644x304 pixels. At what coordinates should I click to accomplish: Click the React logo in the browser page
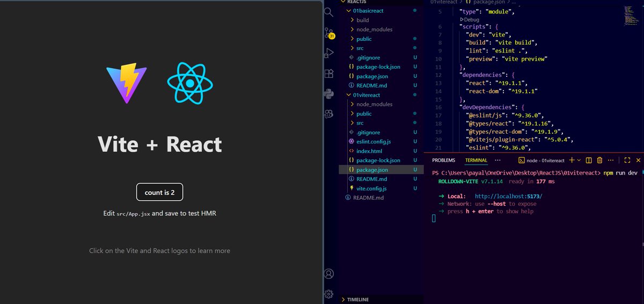[190, 83]
